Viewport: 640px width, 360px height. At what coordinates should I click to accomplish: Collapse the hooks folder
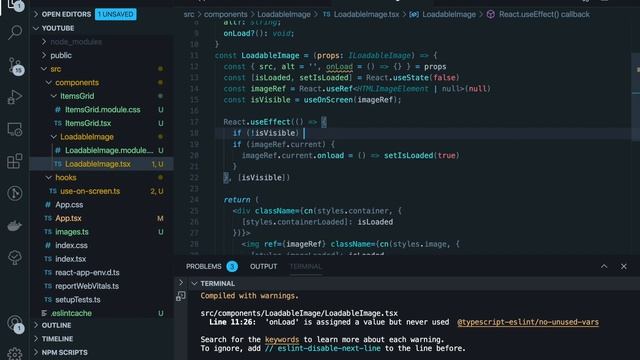coord(49,178)
